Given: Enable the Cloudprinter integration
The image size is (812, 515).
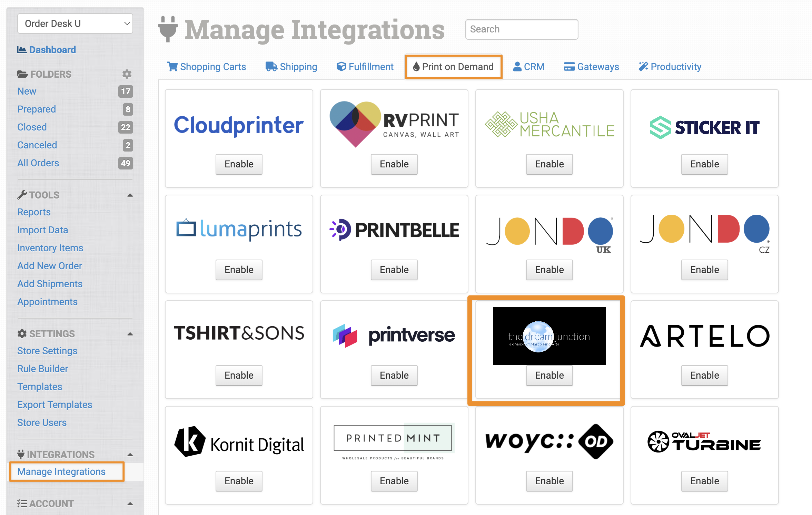Looking at the screenshot, I should coord(239,164).
